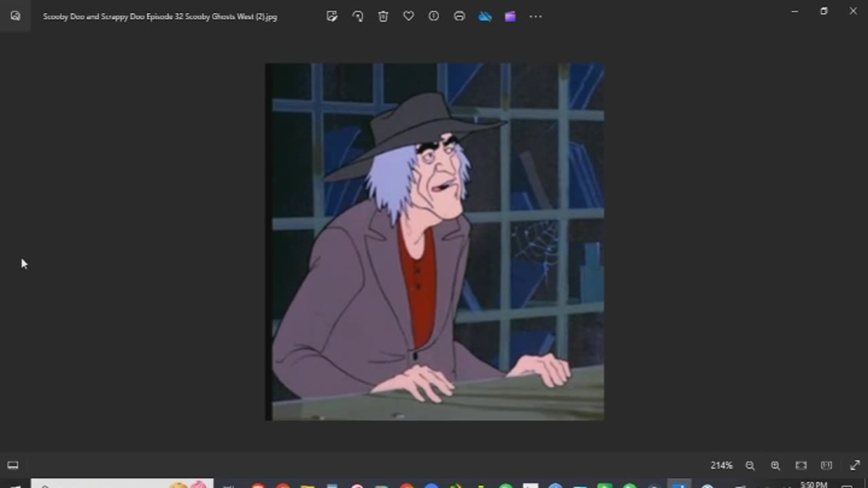The height and width of the screenshot is (488, 868).
Task: Print the image with the printer icon
Action: pyautogui.click(x=459, y=16)
